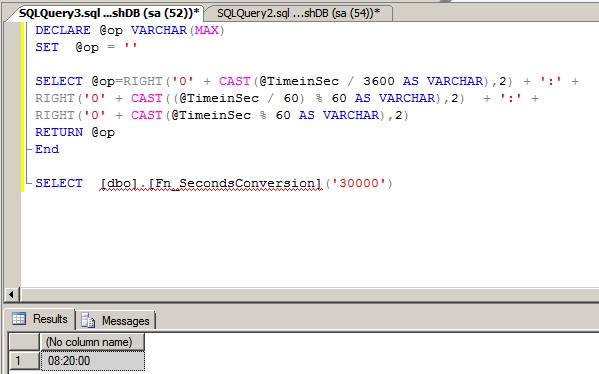
Task: Click the Results grid icon
Action: [x=19, y=318]
